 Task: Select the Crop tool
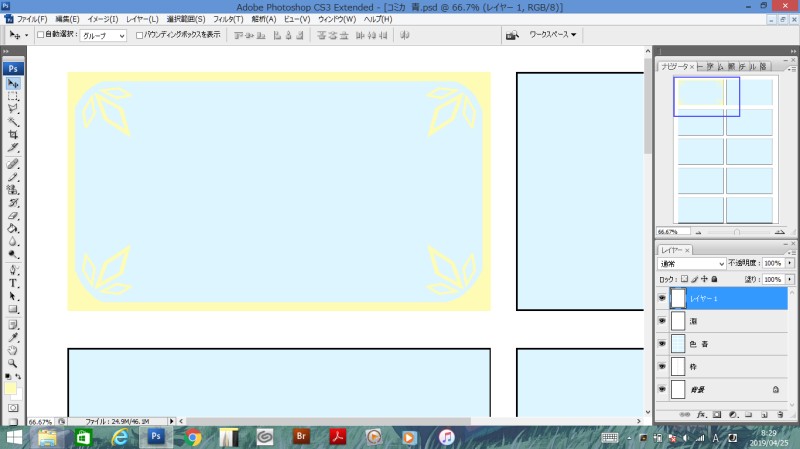click(13, 135)
